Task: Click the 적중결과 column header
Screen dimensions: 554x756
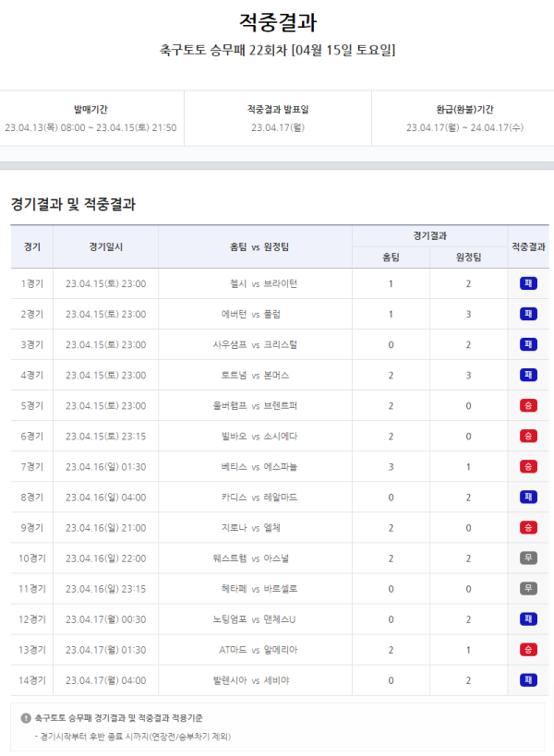Action: click(x=528, y=246)
